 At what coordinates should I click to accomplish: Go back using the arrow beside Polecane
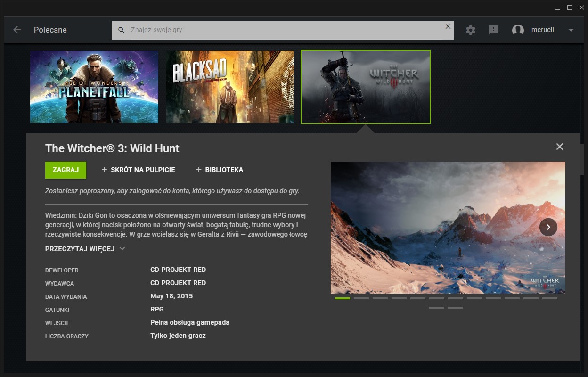(17, 30)
